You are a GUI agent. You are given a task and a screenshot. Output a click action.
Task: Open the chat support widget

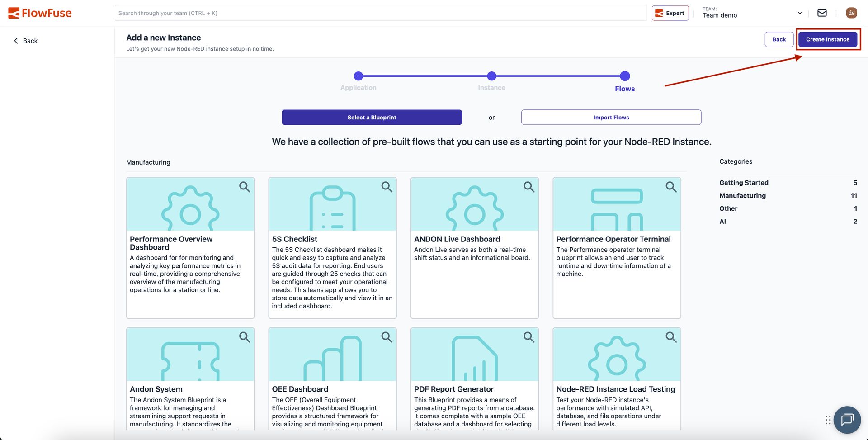(847, 420)
